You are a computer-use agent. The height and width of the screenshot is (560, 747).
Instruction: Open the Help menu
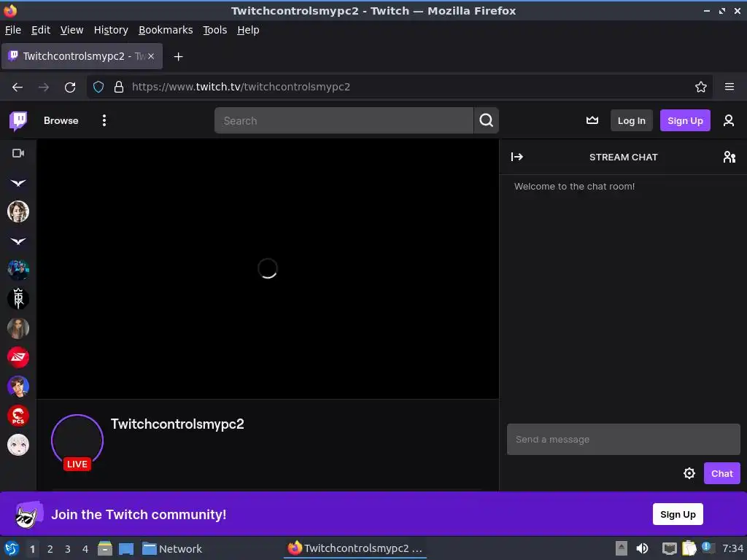pos(248,30)
